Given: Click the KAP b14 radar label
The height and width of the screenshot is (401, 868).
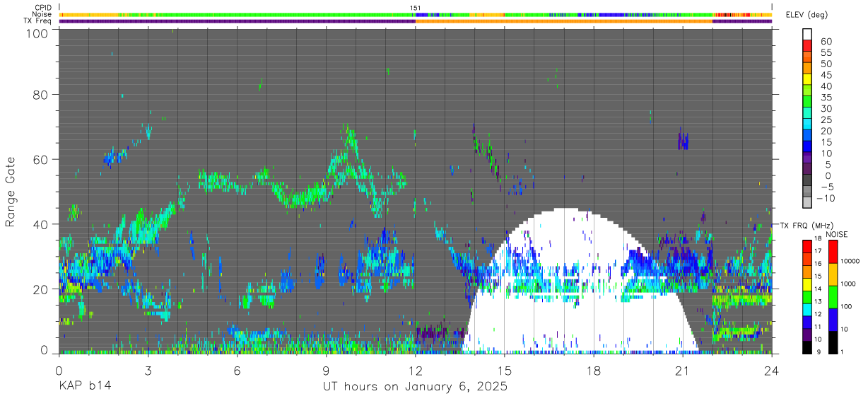Looking at the screenshot, I should tap(85, 386).
